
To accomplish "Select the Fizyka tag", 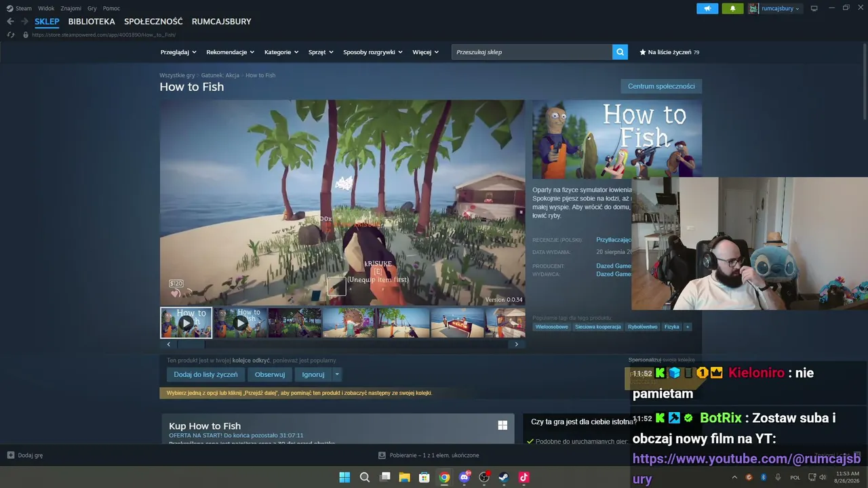I will 672,327.
